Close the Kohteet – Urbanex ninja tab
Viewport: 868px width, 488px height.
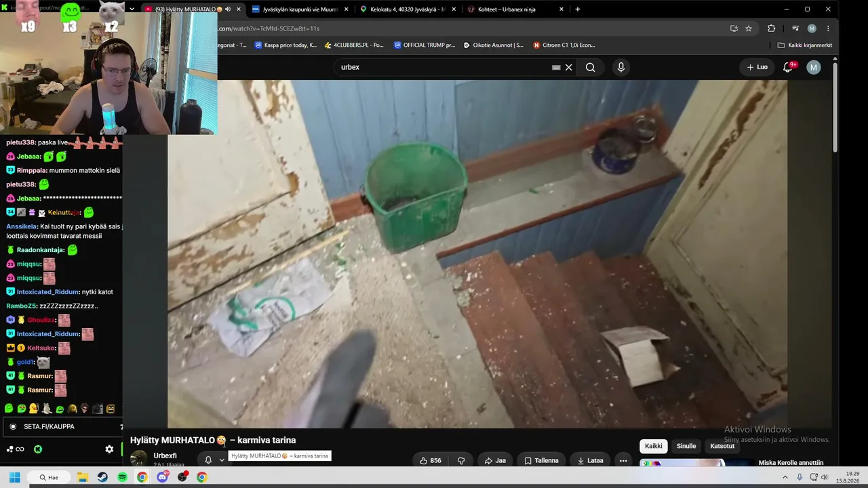pos(561,9)
